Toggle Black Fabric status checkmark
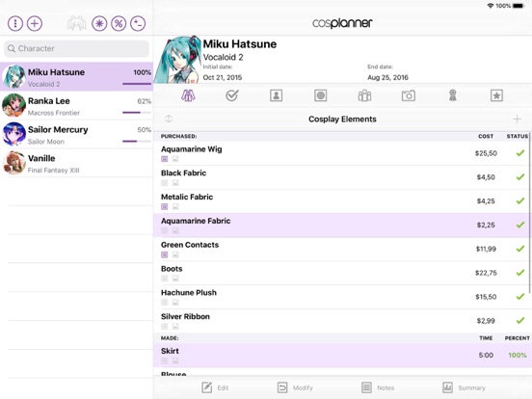532x399 pixels. [x=520, y=176]
